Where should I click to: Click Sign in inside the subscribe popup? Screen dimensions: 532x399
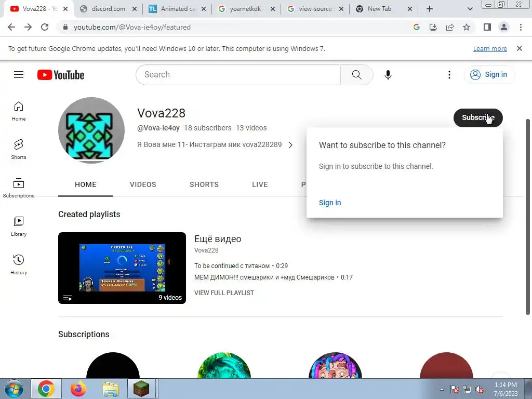(330, 203)
